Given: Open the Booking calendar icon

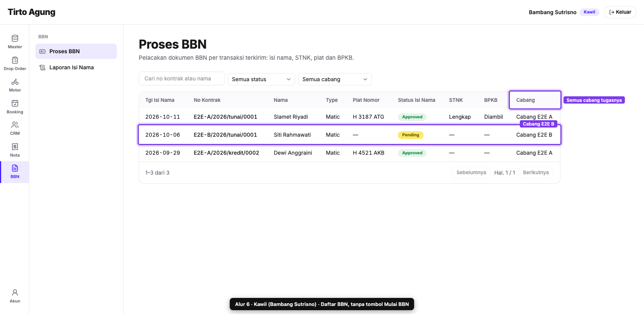Looking at the screenshot, I should tap(15, 103).
